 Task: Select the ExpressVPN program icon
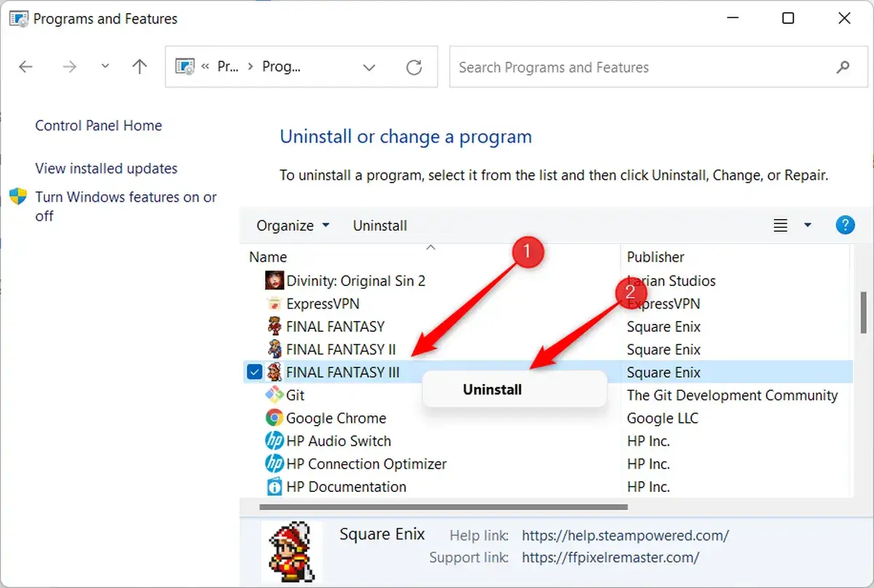click(275, 303)
